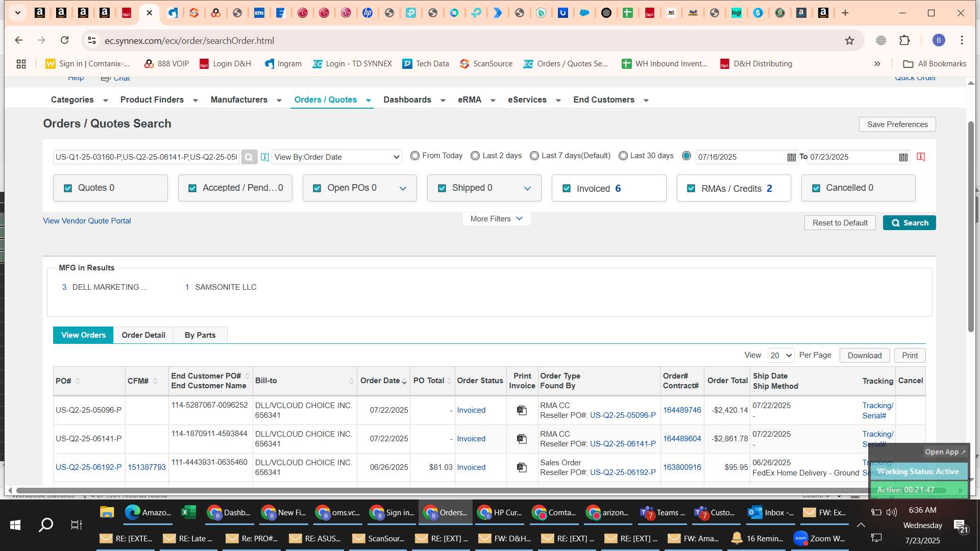Toggle the RMAs / Credits checkbox
Image resolution: width=980 pixels, height=551 pixels.
tap(691, 188)
